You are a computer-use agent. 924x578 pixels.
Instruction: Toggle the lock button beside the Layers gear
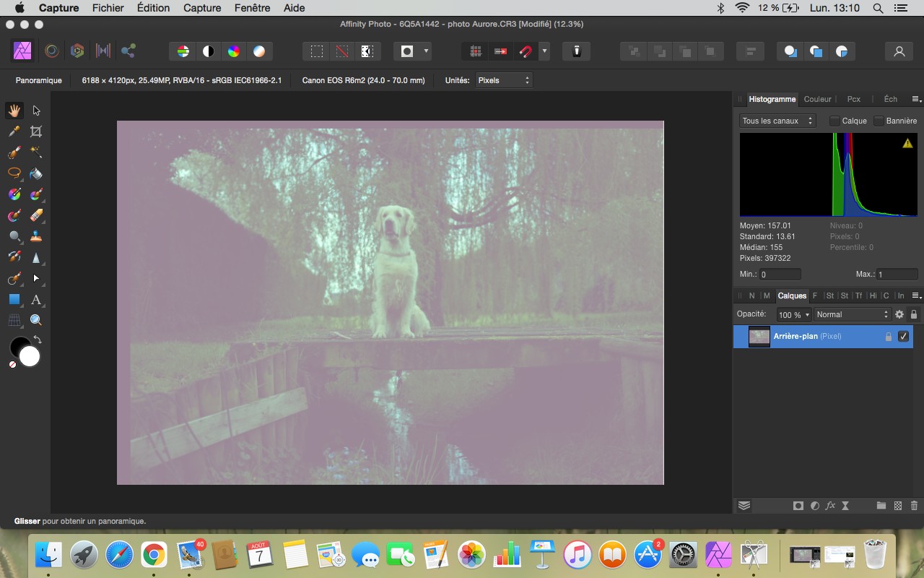point(914,314)
